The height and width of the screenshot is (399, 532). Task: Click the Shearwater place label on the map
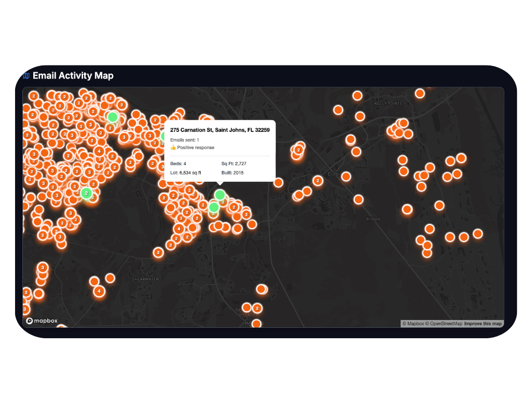(x=145, y=279)
